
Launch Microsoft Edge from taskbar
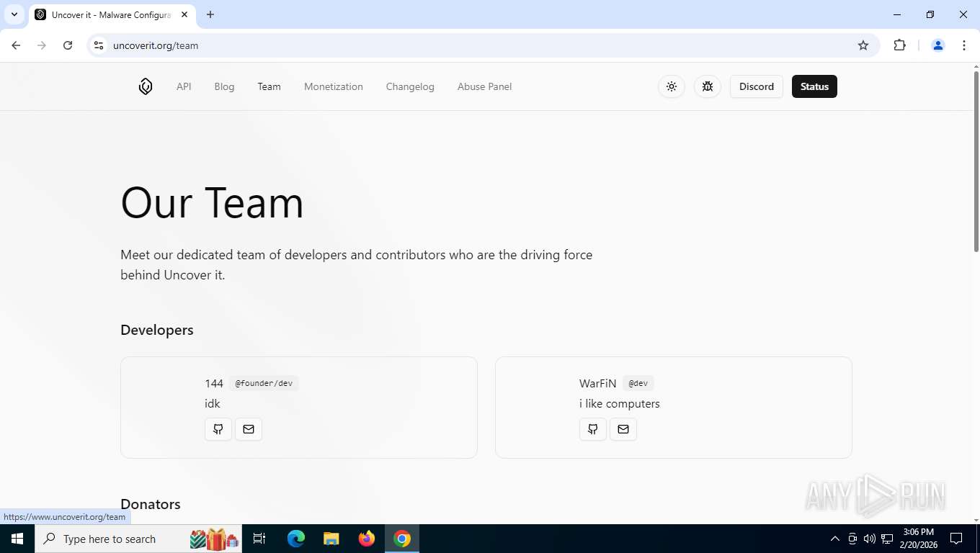click(296, 539)
